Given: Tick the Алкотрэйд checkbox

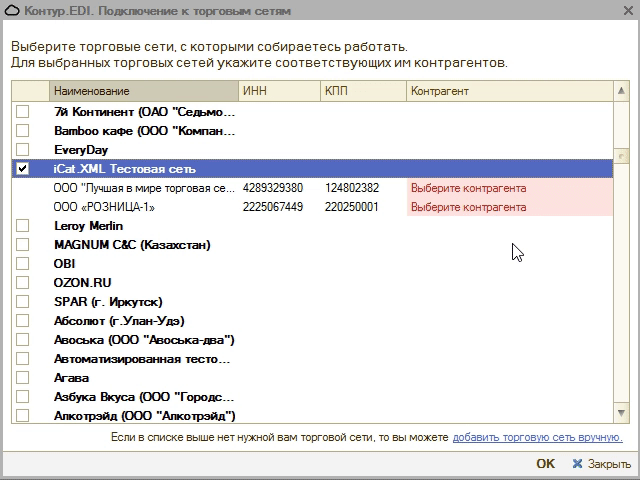Looking at the screenshot, I should click(22, 416).
